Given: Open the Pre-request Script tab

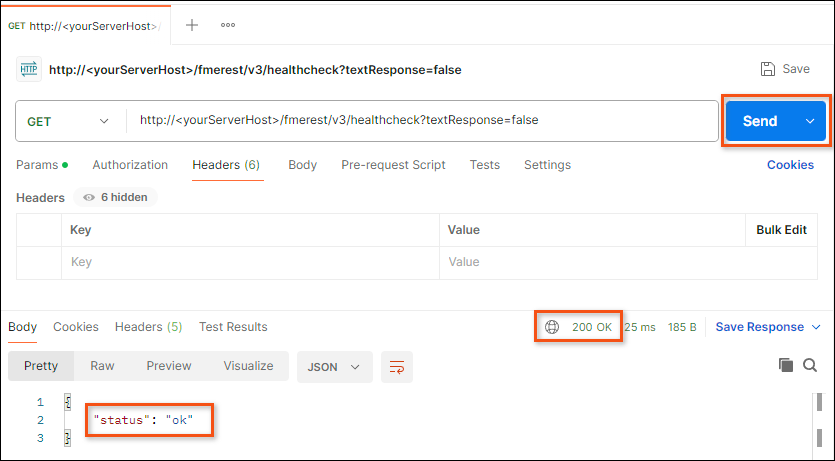Looking at the screenshot, I should point(393,165).
